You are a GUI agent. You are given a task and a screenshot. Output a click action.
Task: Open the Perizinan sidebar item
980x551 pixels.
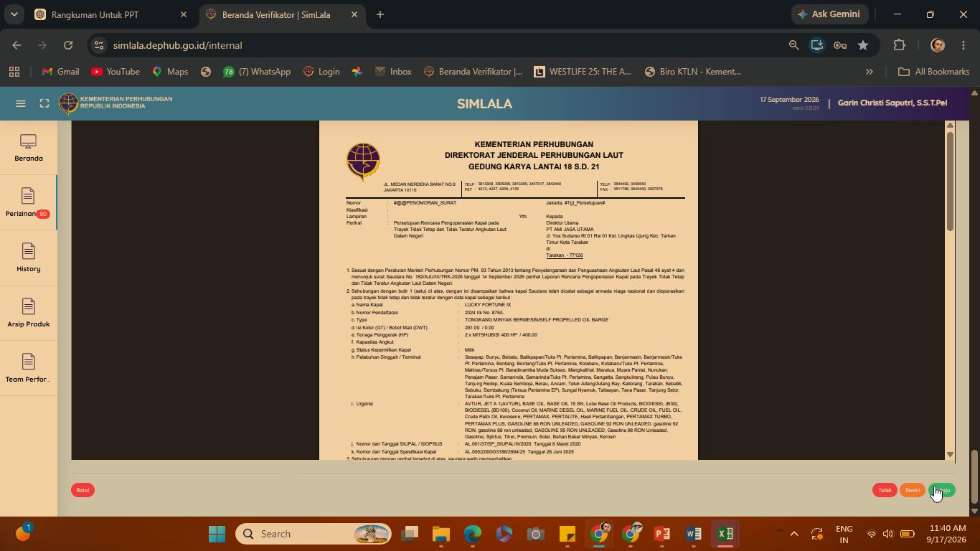[29, 204]
